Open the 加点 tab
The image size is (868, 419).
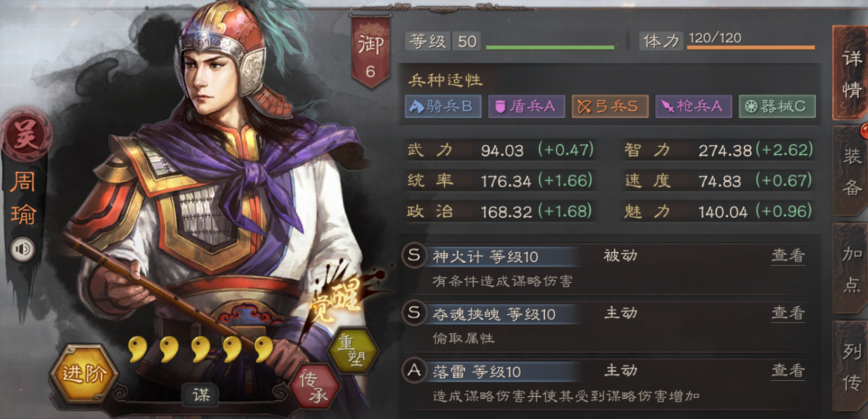point(850,270)
